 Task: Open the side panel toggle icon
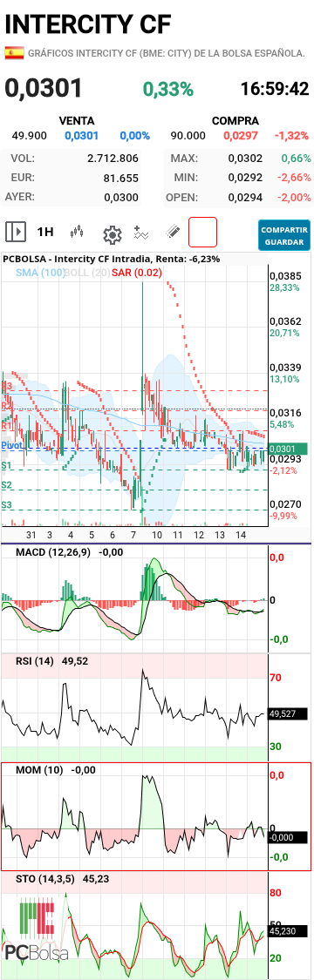click(x=16, y=233)
